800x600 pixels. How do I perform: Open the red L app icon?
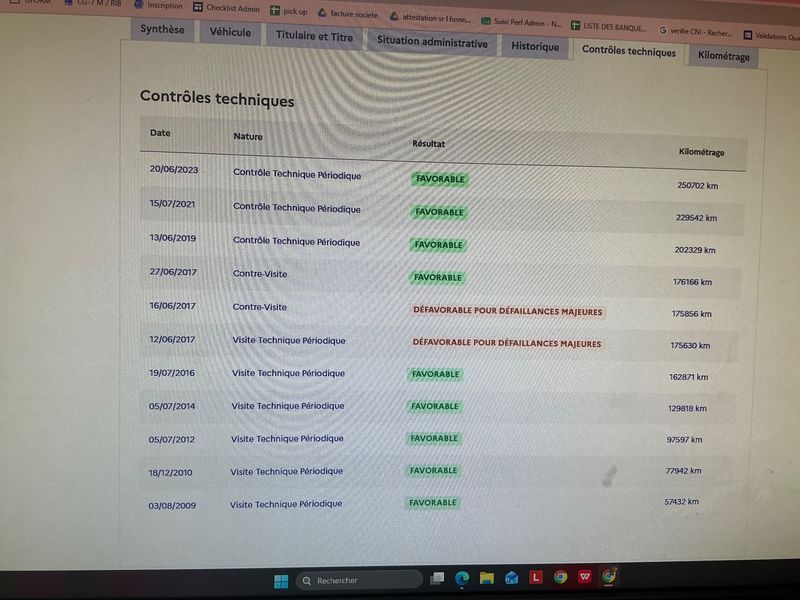coord(536,577)
